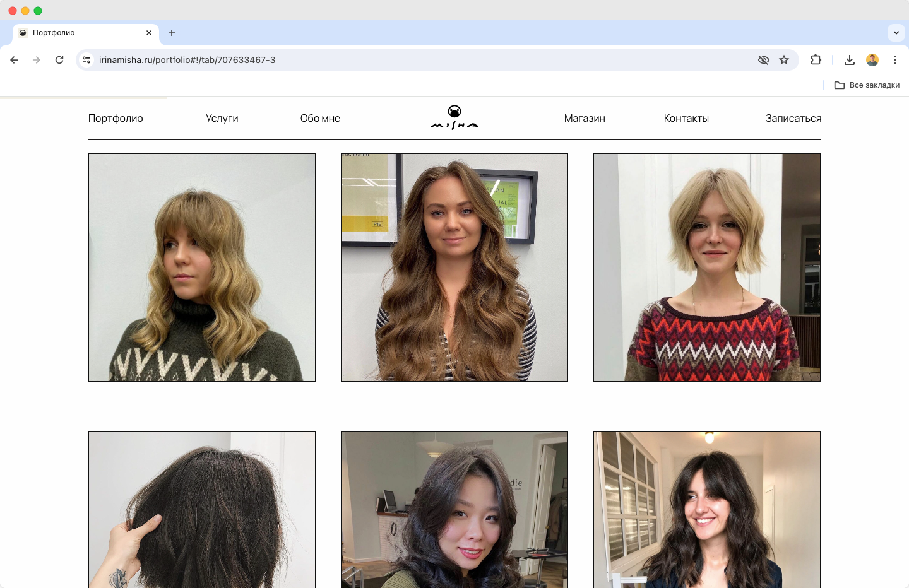Open the Услуги menu link

point(222,119)
